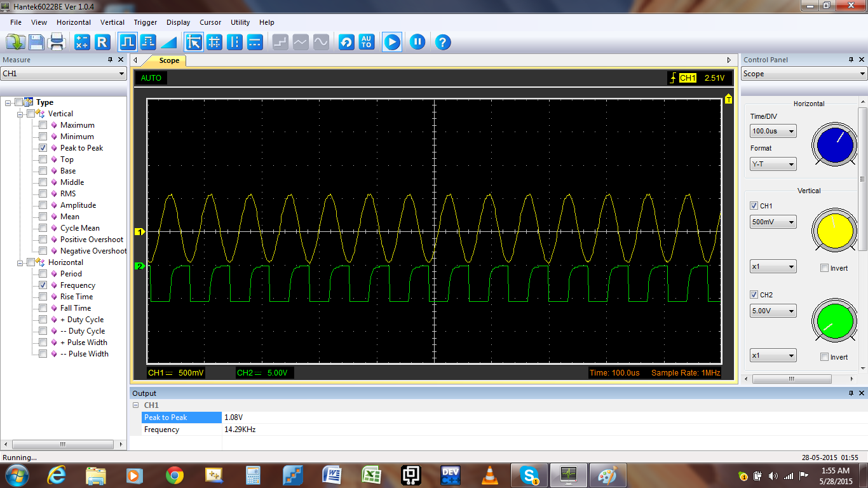Uncheck the Frequency measurement checkbox
Image resolution: width=868 pixels, height=488 pixels.
(x=43, y=285)
